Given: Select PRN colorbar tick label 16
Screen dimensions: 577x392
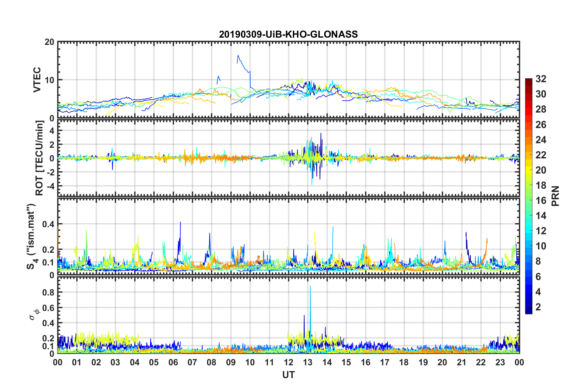Looking at the screenshot, I should [541, 201].
